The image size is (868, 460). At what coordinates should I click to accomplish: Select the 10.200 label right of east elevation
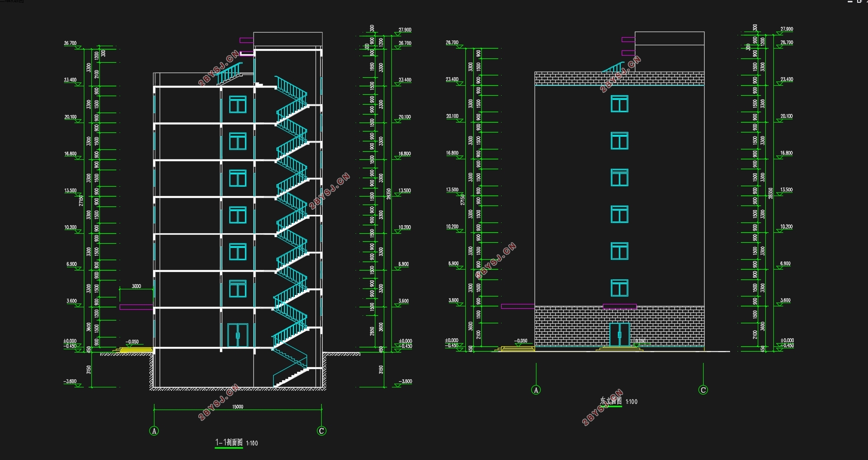click(787, 227)
